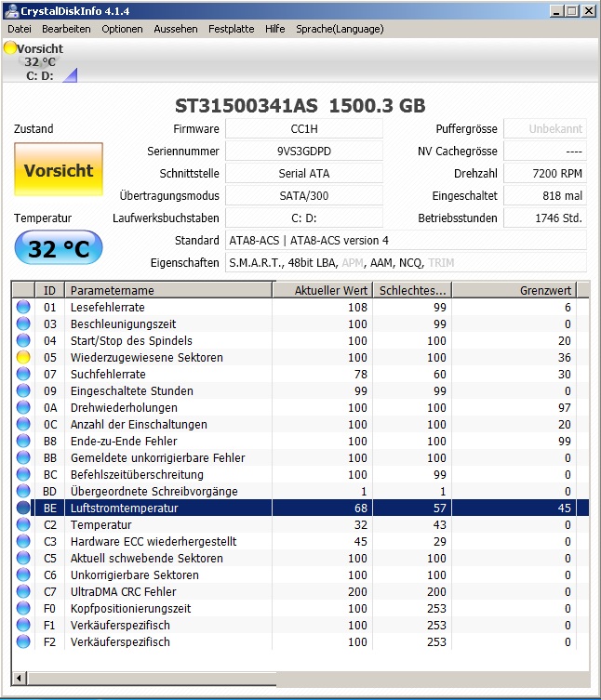
Task: Click status dot for Drehwiederholungen
Action: pyautogui.click(x=23, y=407)
